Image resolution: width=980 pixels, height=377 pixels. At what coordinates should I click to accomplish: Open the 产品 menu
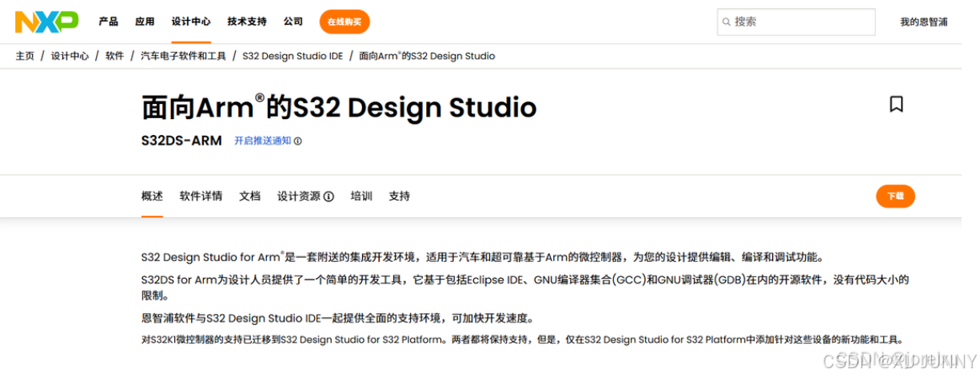[x=109, y=22]
